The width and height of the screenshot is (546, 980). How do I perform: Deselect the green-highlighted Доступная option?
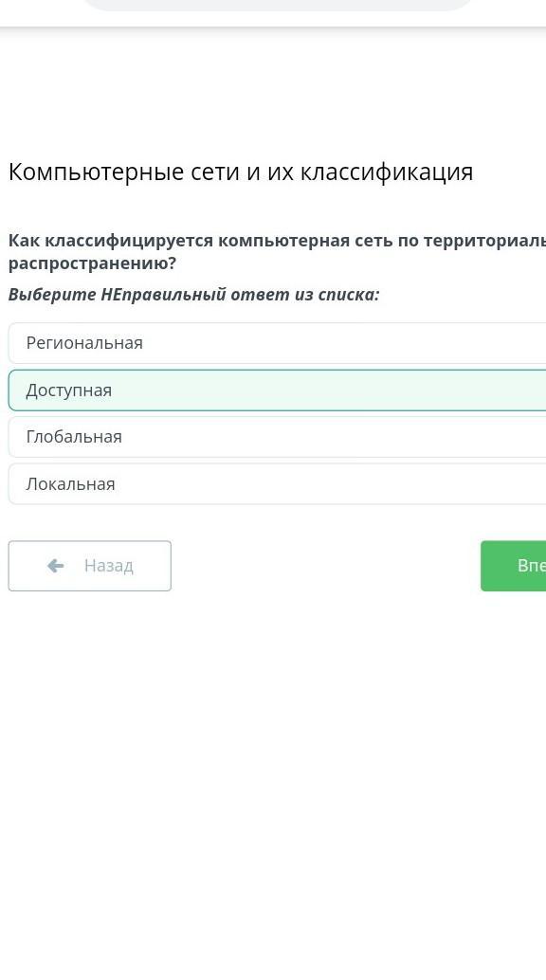tap(277, 390)
